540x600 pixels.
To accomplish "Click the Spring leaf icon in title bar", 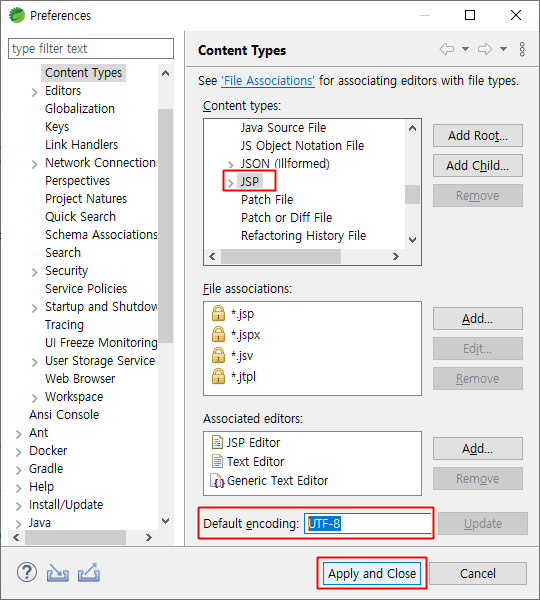I will [16, 15].
